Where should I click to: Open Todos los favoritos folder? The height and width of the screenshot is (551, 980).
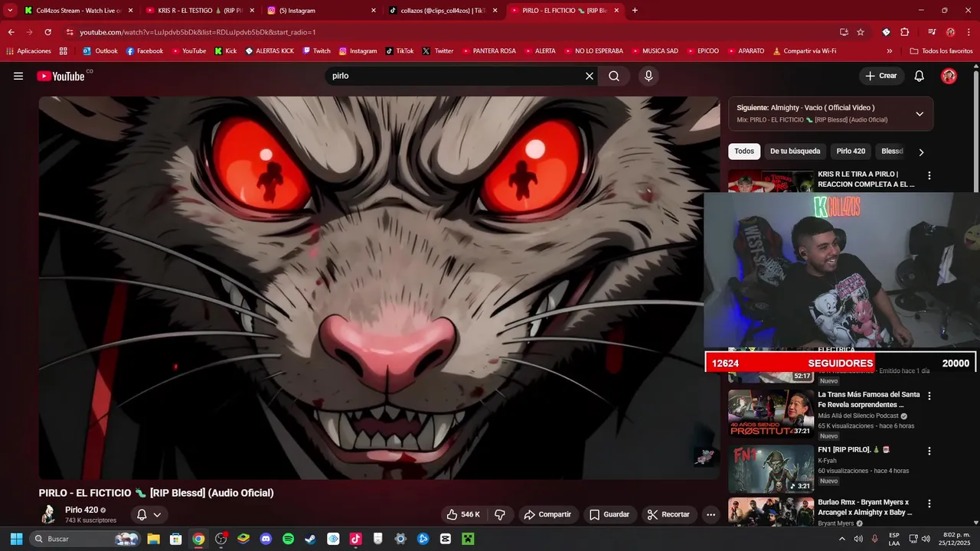click(x=941, y=51)
